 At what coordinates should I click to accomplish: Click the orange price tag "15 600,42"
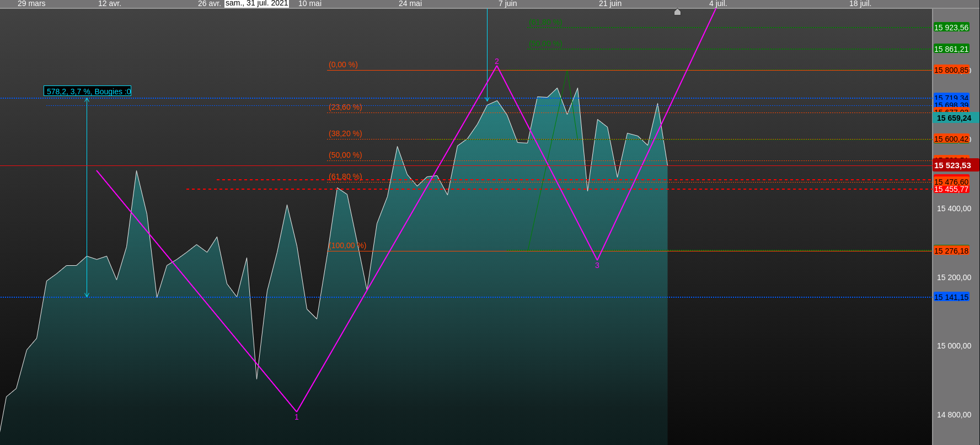click(951, 139)
